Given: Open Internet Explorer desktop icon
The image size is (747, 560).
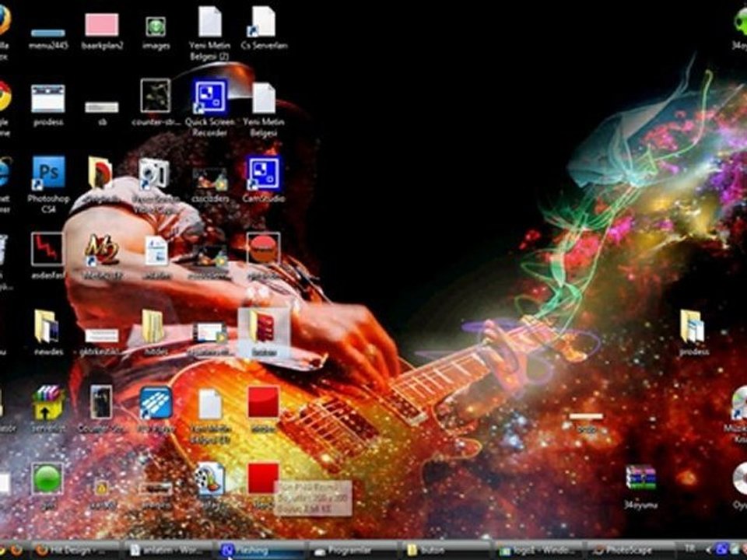Looking at the screenshot, I should tap(5, 173).
